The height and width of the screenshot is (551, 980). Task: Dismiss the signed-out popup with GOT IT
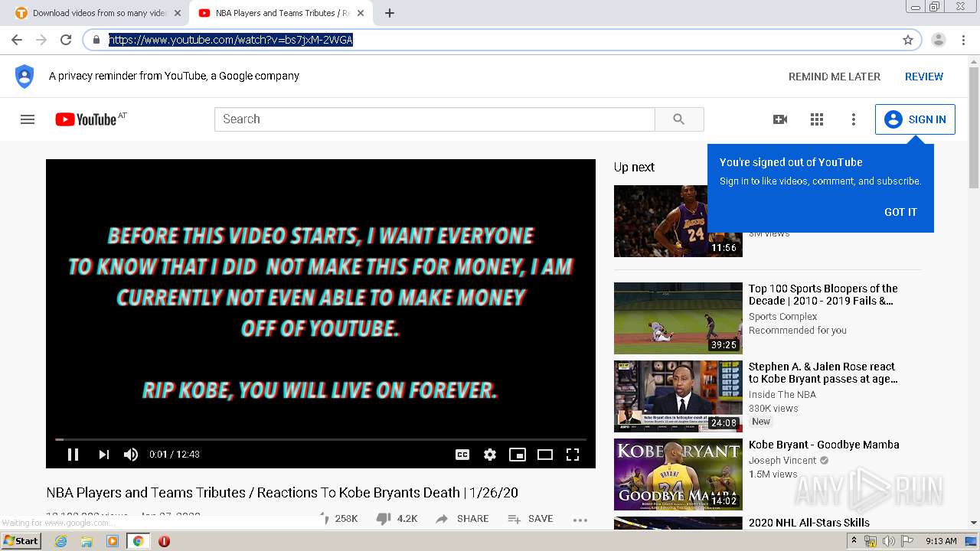(x=900, y=212)
